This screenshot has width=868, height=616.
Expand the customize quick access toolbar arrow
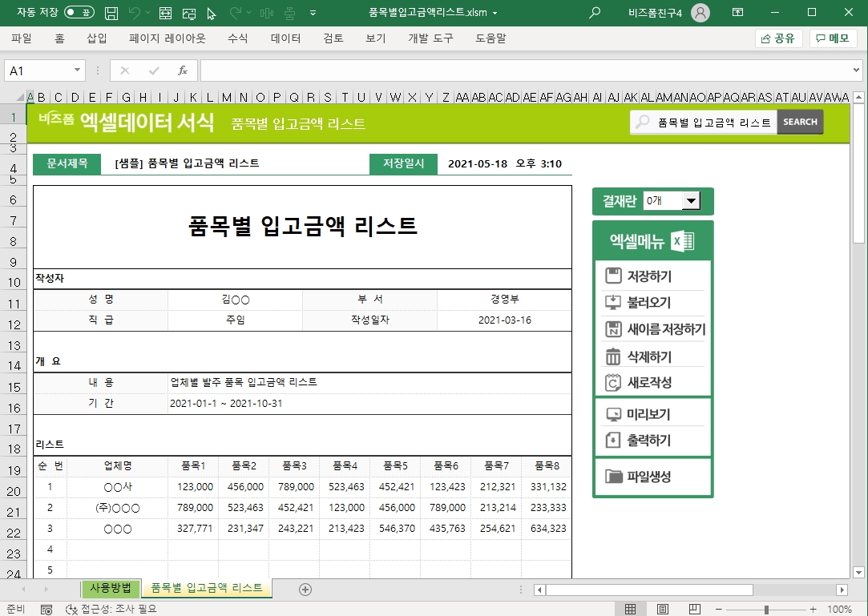click(313, 13)
